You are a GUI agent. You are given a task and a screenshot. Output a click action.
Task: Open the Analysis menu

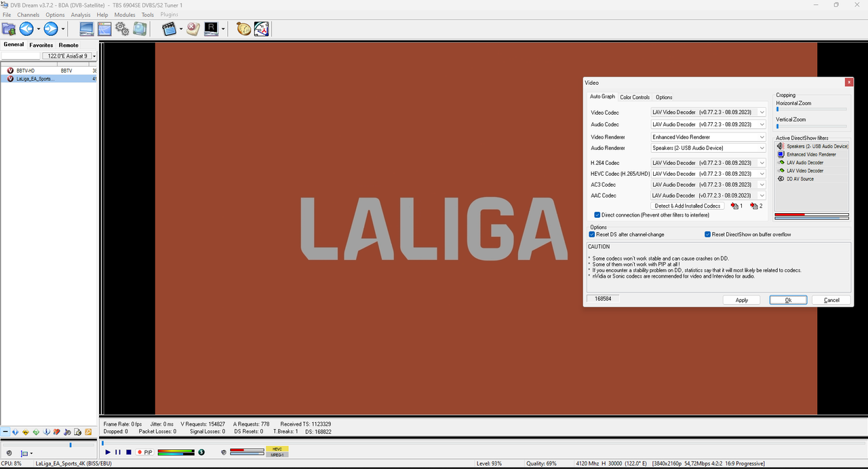pyautogui.click(x=81, y=14)
